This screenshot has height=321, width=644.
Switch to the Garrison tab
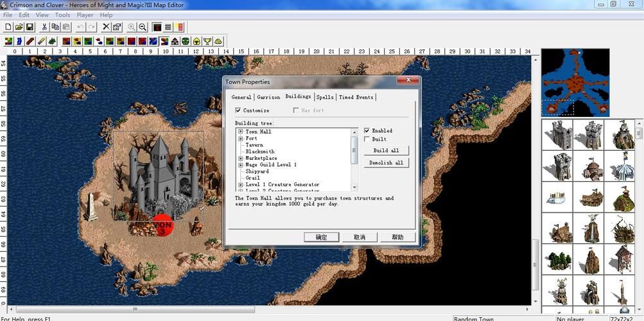coord(268,97)
